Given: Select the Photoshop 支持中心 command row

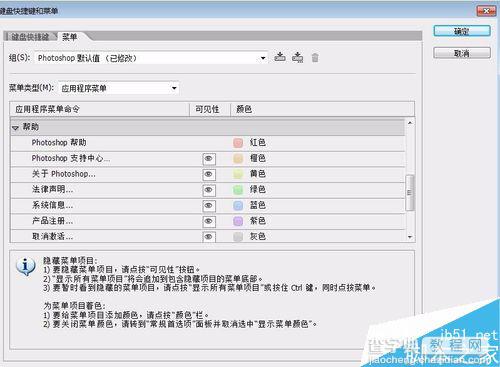Looking at the screenshot, I should [208, 159].
